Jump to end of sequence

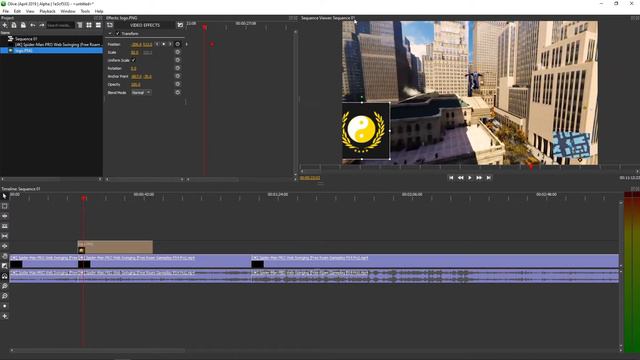point(489,178)
